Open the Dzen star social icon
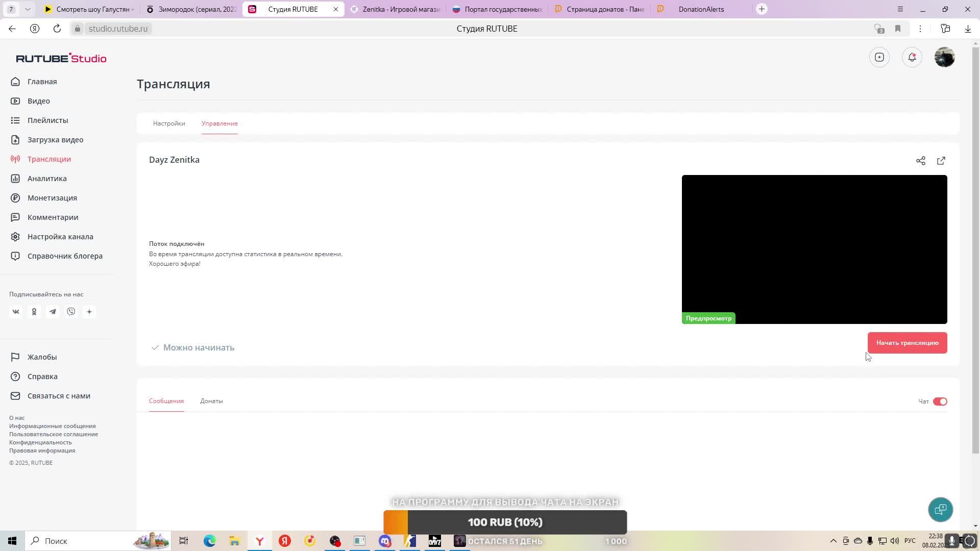This screenshot has height=551, width=980. click(89, 312)
